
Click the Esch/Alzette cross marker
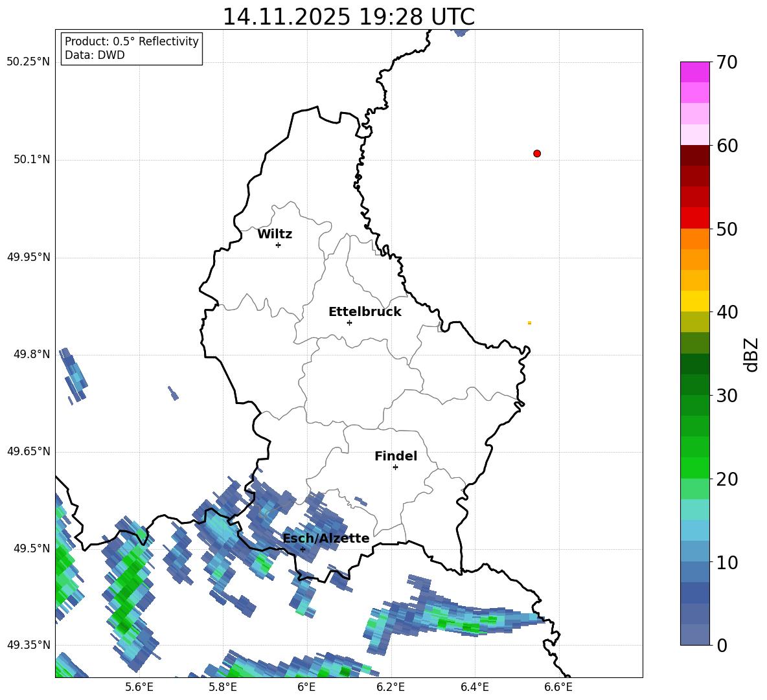(x=303, y=549)
